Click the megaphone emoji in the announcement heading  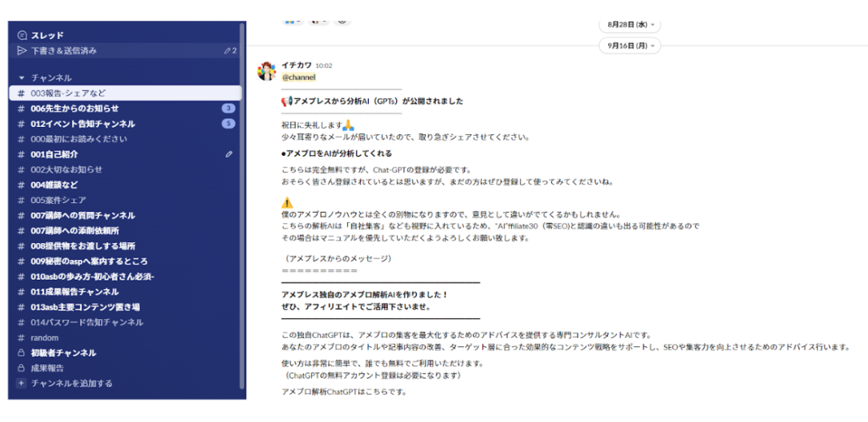(286, 102)
